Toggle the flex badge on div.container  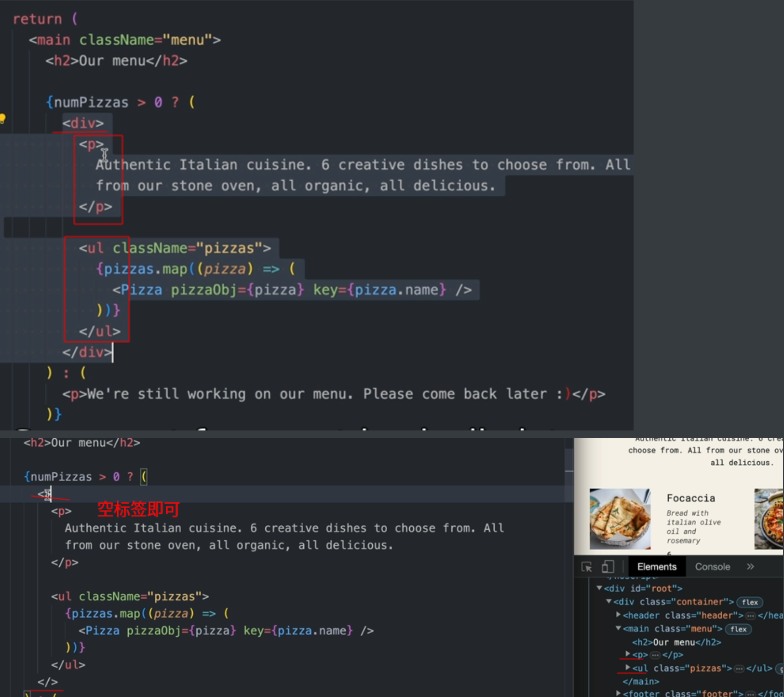click(750, 603)
